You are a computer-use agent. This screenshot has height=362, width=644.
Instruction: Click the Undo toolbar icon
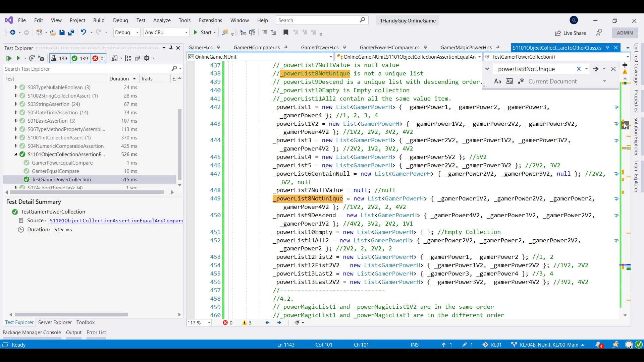pyautogui.click(x=83, y=33)
